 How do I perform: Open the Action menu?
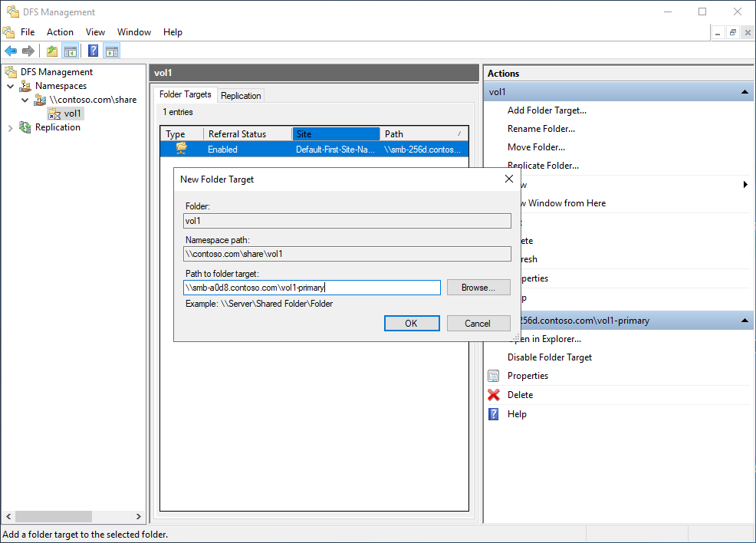[x=60, y=32]
